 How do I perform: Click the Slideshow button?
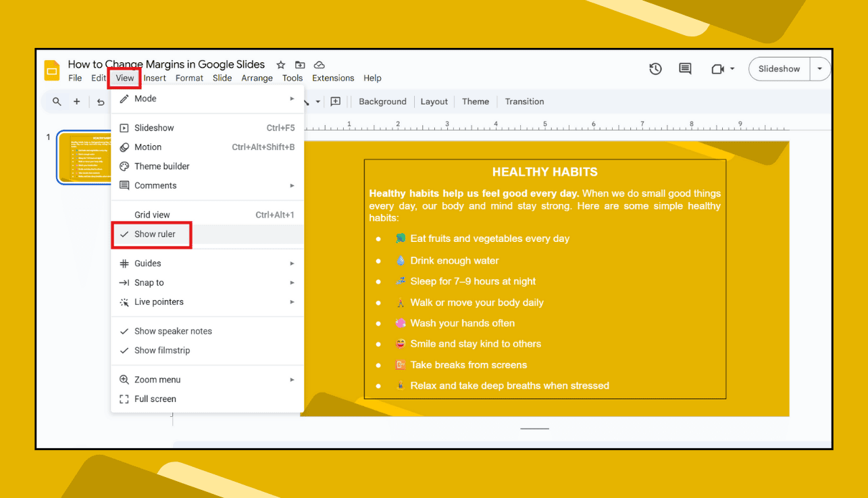coord(778,68)
